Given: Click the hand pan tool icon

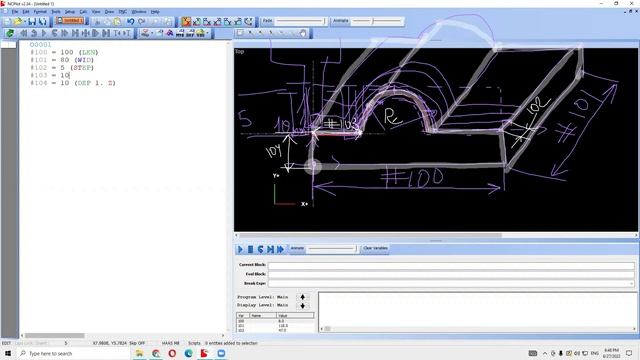Looking at the screenshot, I should pos(303,33).
